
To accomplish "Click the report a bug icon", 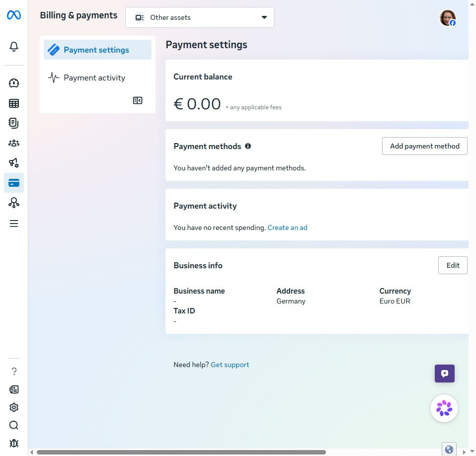I will (14, 443).
